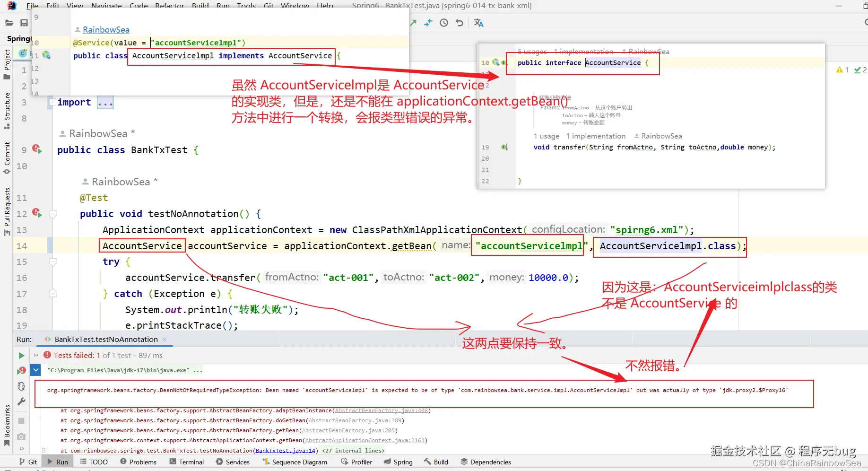Toggle the Run tool window button
The height and width of the screenshot is (471, 868).
(x=58, y=462)
